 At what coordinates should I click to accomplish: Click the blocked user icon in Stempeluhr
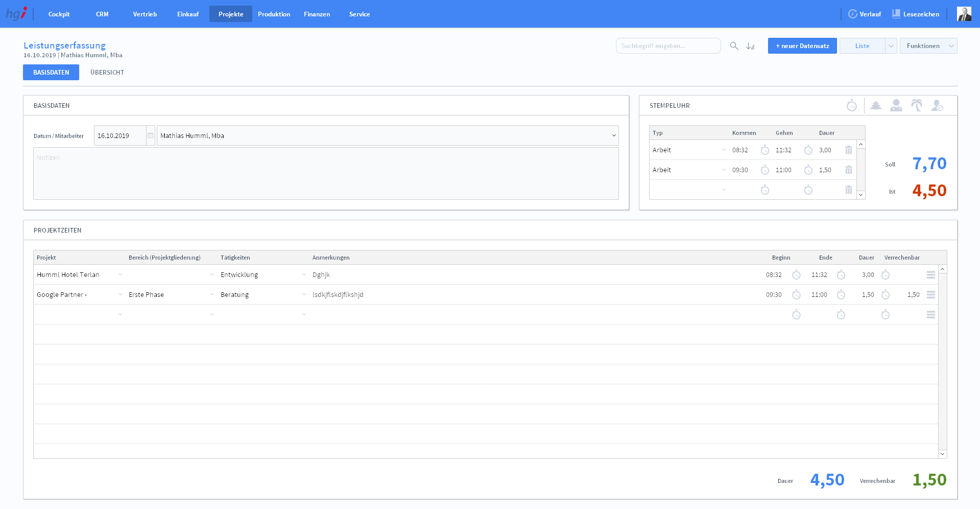coord(937,106)
